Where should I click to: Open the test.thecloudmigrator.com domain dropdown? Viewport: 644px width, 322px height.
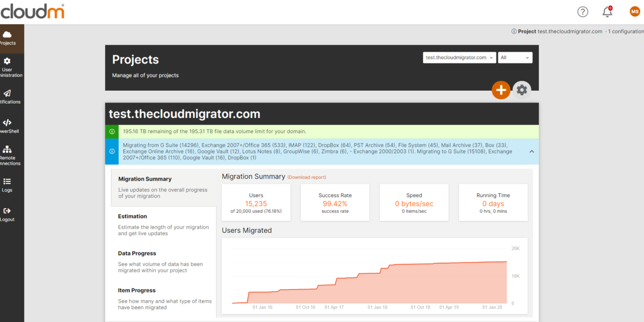pyautogui.click(x=459, y=57)
